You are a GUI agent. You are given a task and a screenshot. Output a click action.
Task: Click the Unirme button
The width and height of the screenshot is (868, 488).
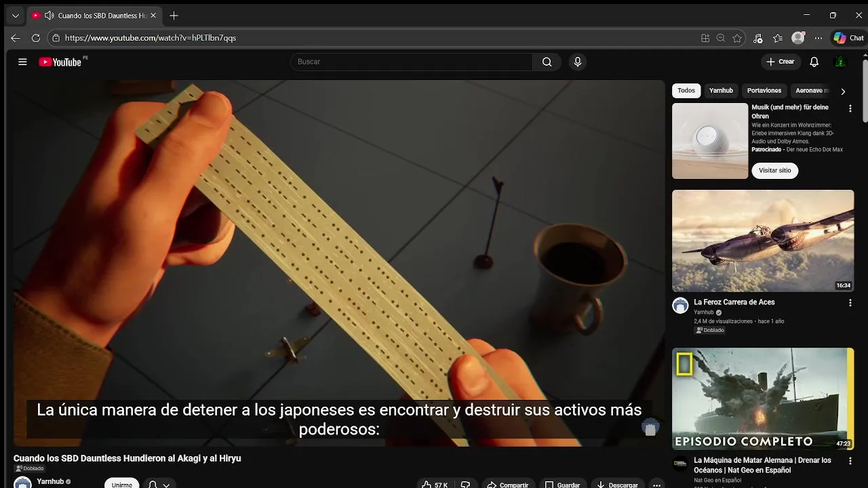click(122, 484)
